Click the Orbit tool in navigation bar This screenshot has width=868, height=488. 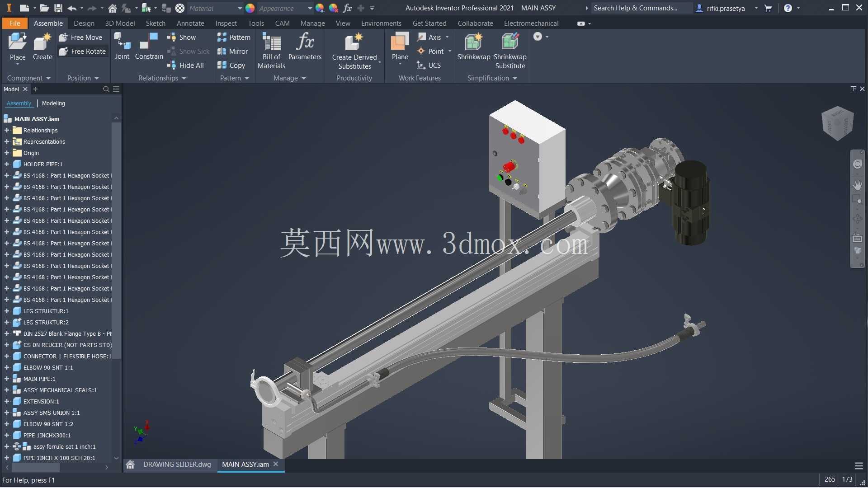point(858,219)
